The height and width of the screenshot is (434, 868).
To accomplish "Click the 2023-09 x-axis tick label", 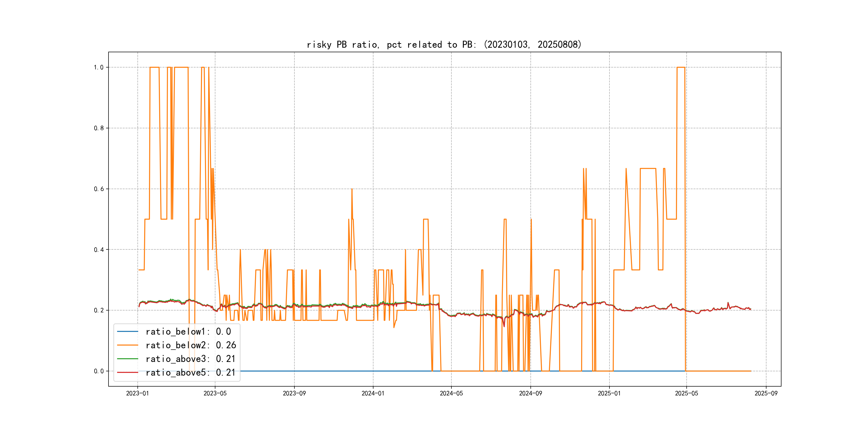I will click(294, 393).
